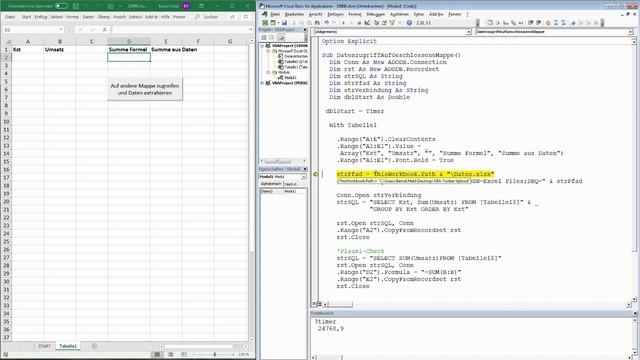Select the Tabelle1 sheet tab

coord(68,346)
